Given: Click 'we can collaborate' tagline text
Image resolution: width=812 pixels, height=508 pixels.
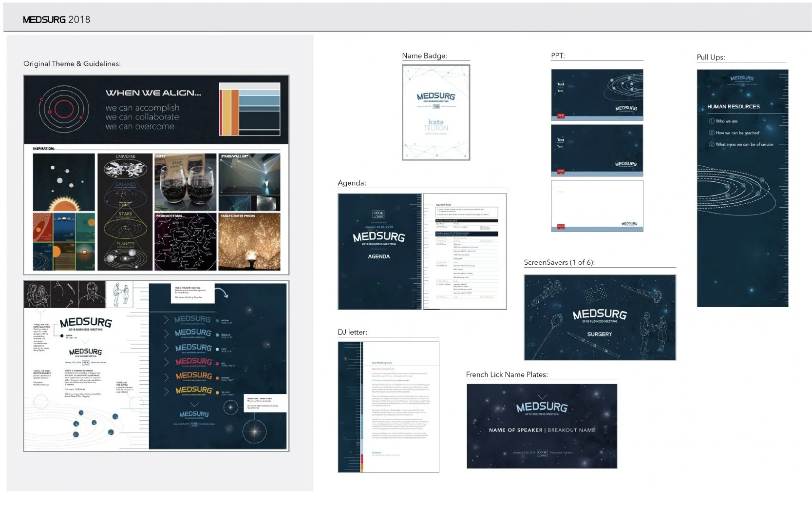Looking at the screenshot, I should pos(142,117).
